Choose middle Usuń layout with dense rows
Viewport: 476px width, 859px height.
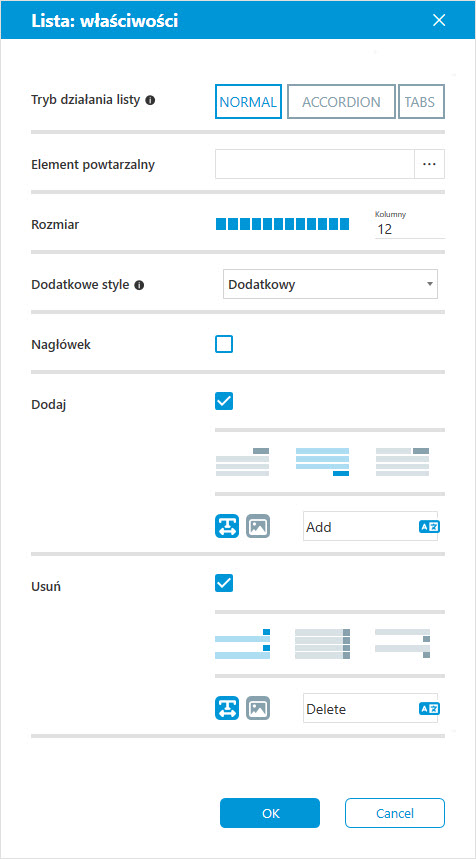(x=322, y=644)
